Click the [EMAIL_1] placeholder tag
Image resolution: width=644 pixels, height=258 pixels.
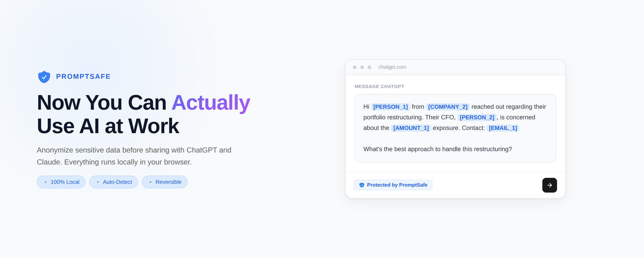point(503,128)
